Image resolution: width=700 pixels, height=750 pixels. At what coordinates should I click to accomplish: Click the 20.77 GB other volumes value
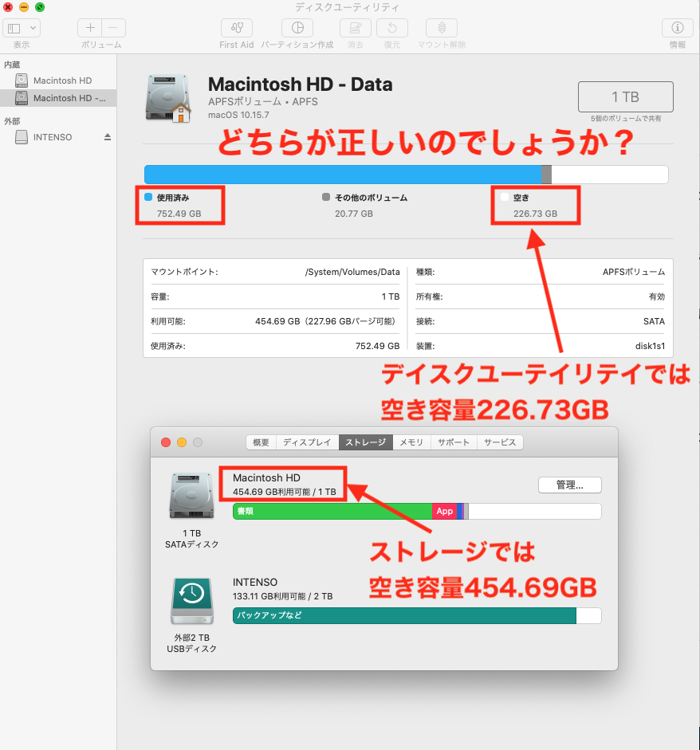click(354, 214)
